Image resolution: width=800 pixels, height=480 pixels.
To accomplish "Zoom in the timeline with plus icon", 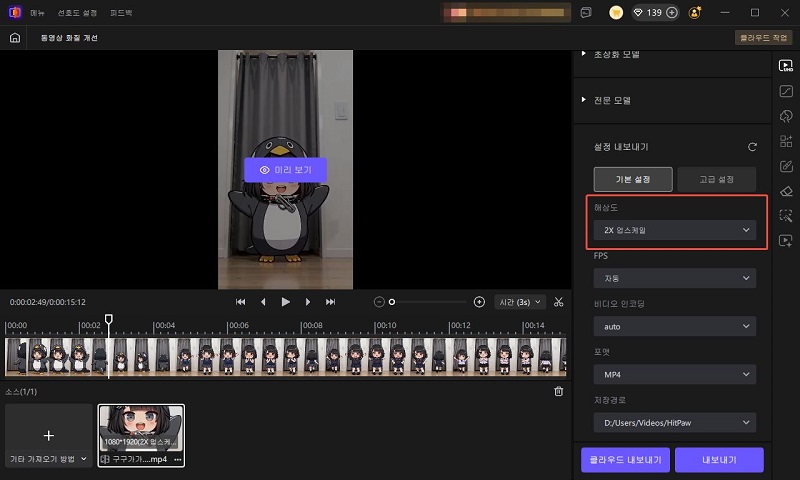I will [x=479, y=302].
